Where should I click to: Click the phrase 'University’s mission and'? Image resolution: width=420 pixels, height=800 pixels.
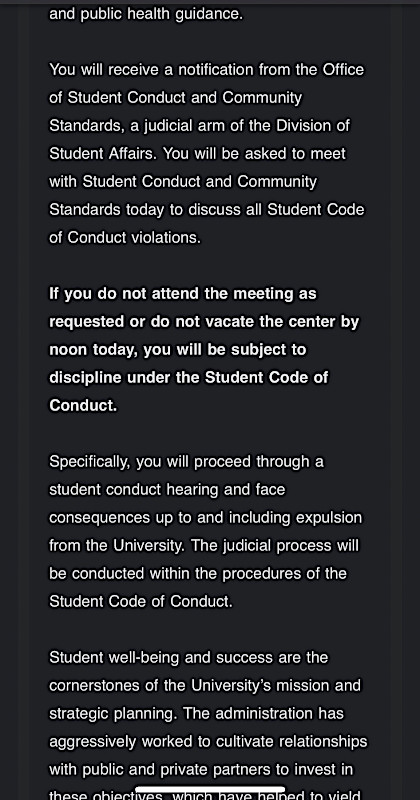point(276,685)
